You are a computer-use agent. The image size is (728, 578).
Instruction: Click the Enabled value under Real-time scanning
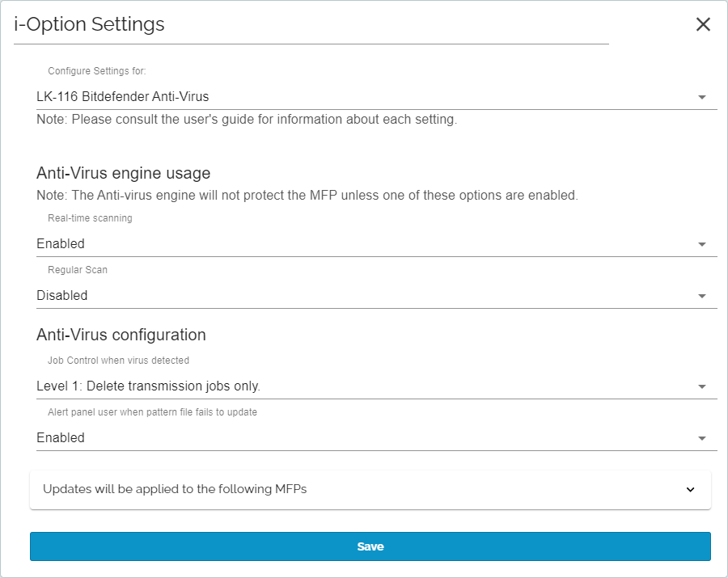(x=61, y=243)
